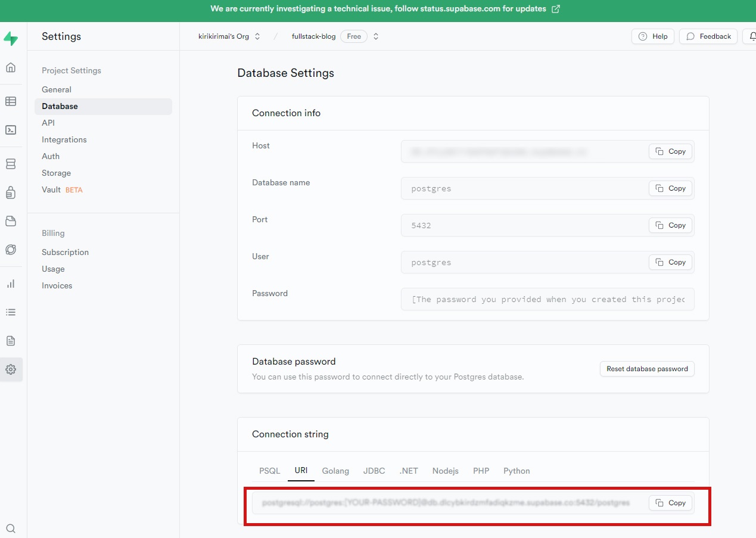Image resolution: width=756 pixels, height=538 pixels.
Task: Select Auth in Project Settings
Action: 51,156
